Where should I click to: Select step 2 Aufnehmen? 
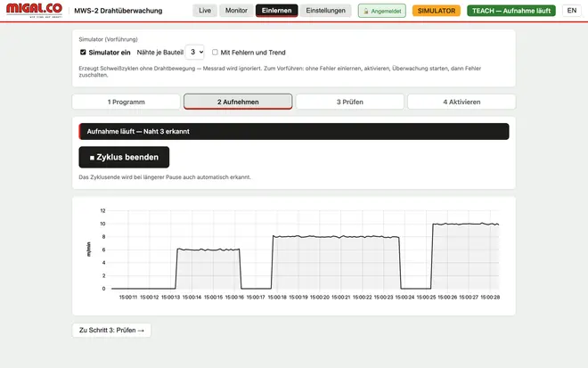click(x=238, y=102)
